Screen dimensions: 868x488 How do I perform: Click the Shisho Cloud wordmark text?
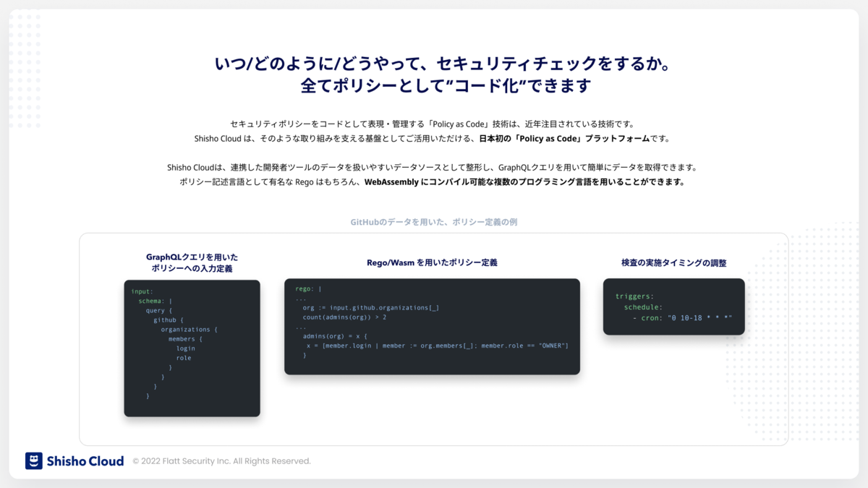[x=85, y=461]
